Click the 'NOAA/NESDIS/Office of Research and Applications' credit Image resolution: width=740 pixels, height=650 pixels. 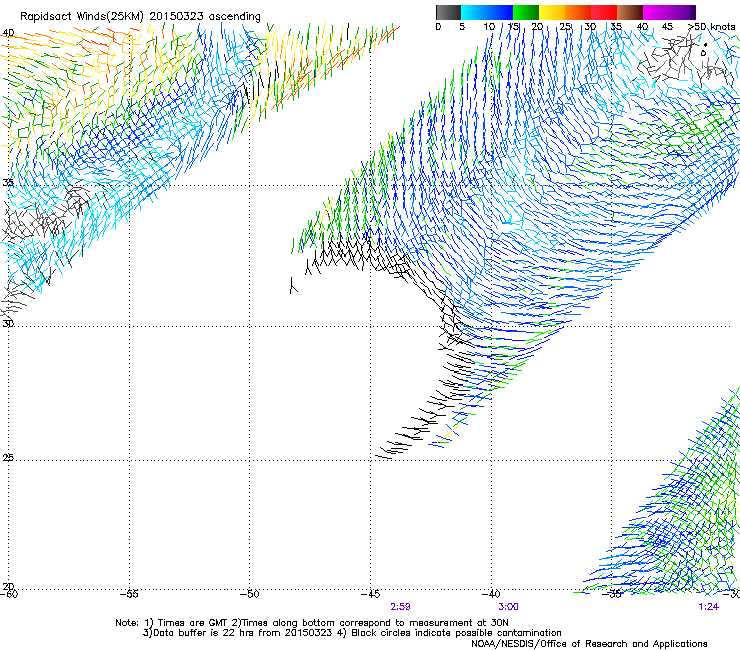[x=589, y=644]
